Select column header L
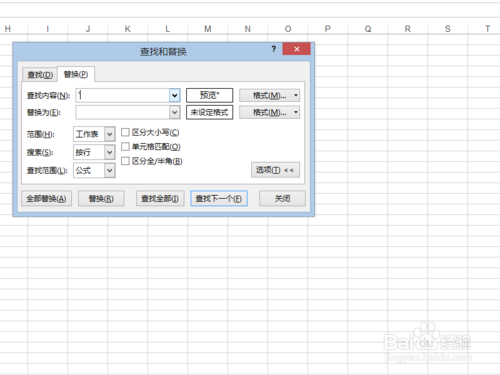The height and width of the screenshot is (375, 500). point(168,29)
